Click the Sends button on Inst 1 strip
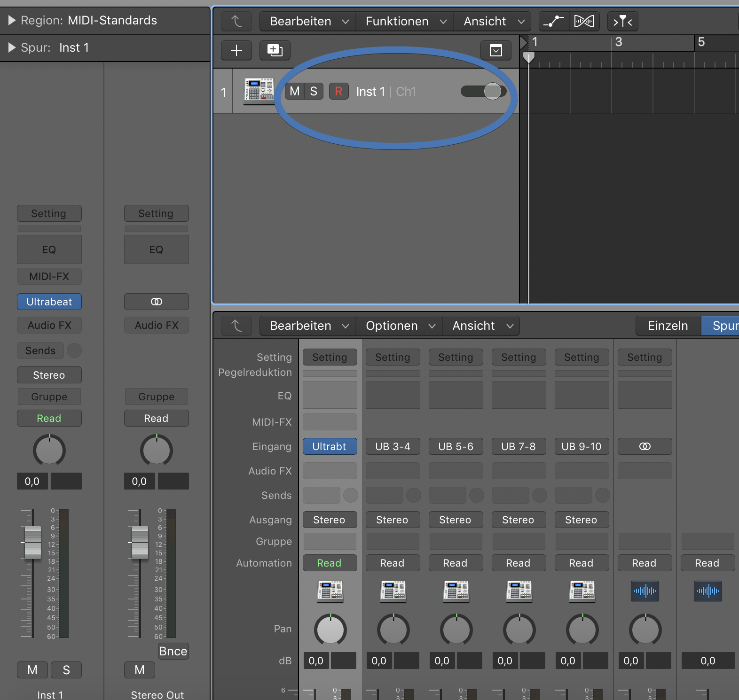The image size is (739, 700). coord(40,350)
